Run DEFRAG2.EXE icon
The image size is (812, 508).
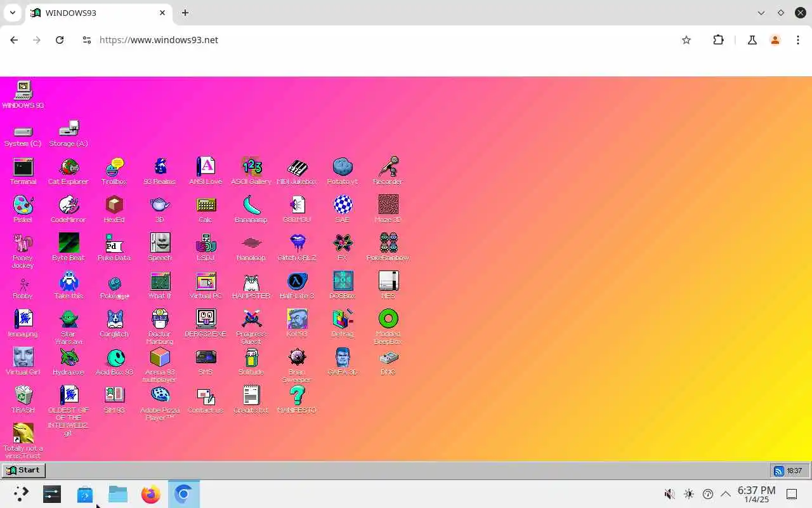[206, 324]
